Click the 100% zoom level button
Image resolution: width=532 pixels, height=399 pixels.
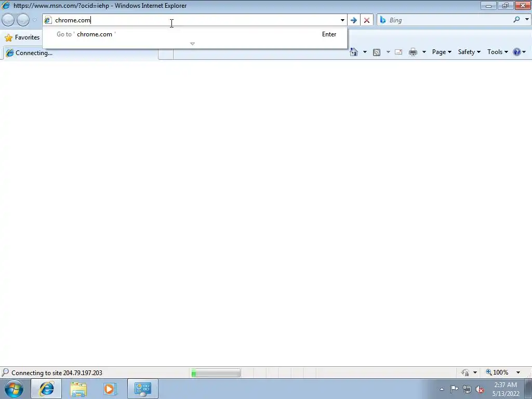click(497, 373)
